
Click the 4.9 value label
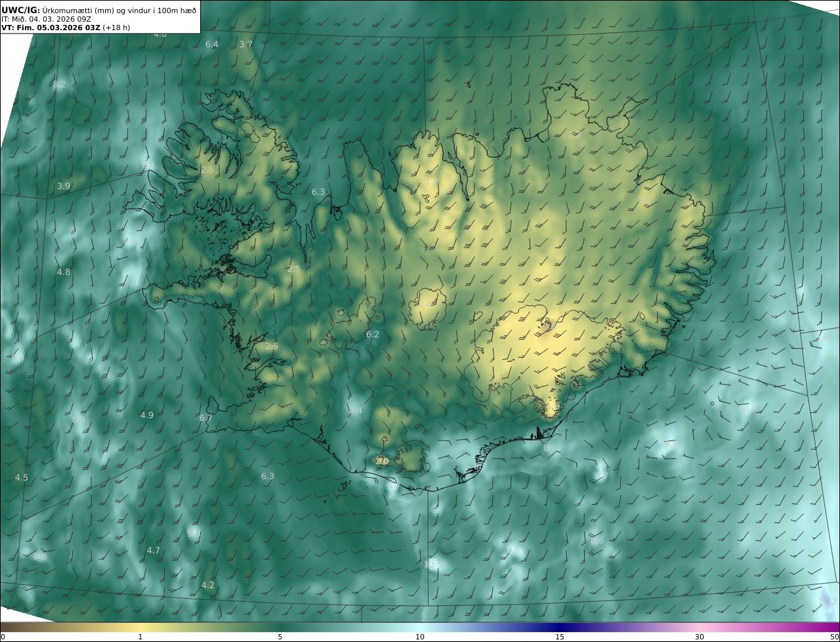pyautogui.click(x=147, y=415)
